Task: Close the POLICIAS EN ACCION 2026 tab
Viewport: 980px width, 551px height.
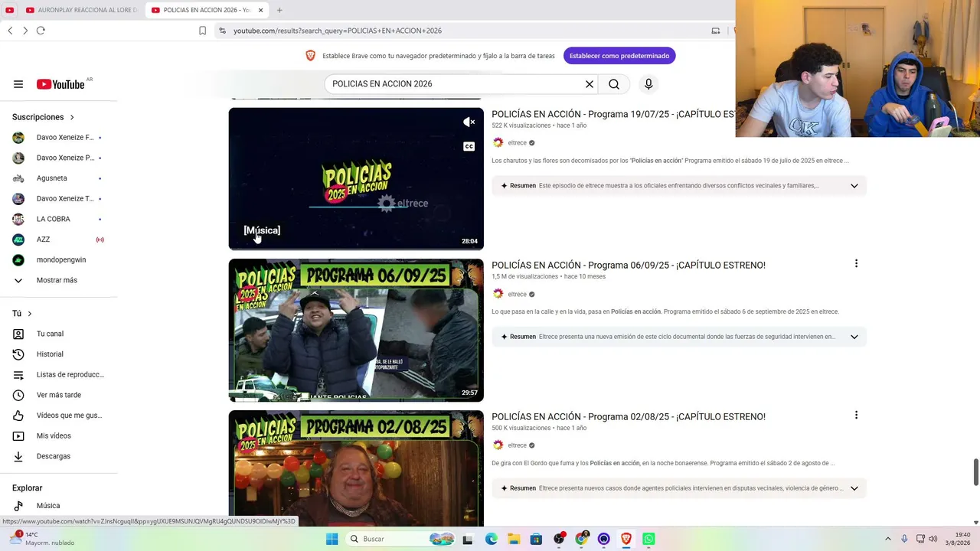Action: click(260, 10)
